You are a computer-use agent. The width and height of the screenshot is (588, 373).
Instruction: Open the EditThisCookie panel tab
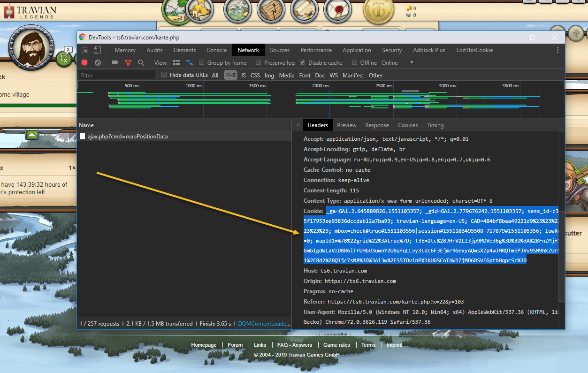474,50
